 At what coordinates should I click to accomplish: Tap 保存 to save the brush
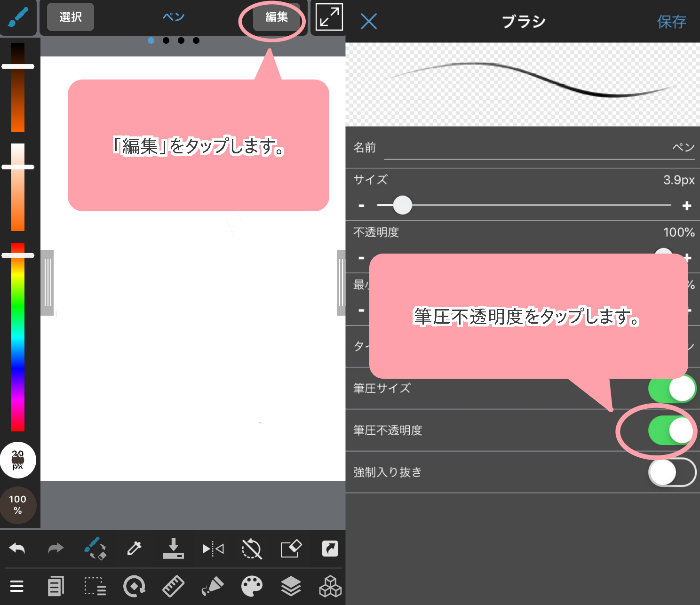(x=671, y=22)
